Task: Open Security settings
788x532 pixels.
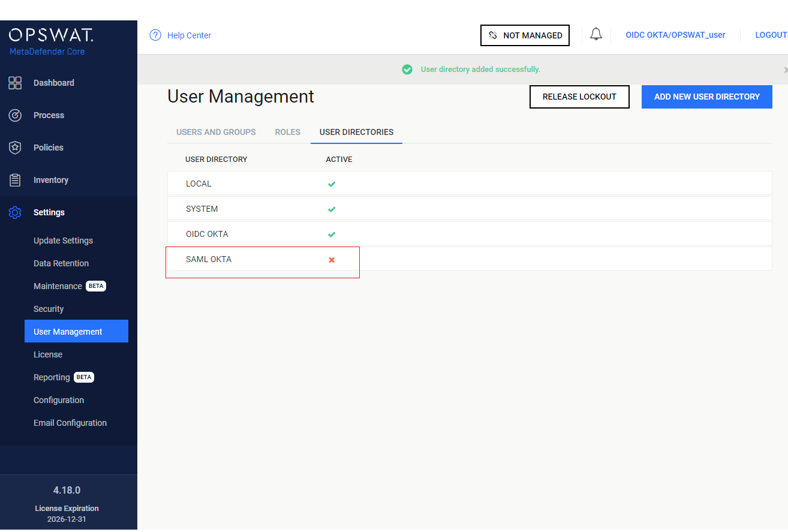Action: coord(49,309)
